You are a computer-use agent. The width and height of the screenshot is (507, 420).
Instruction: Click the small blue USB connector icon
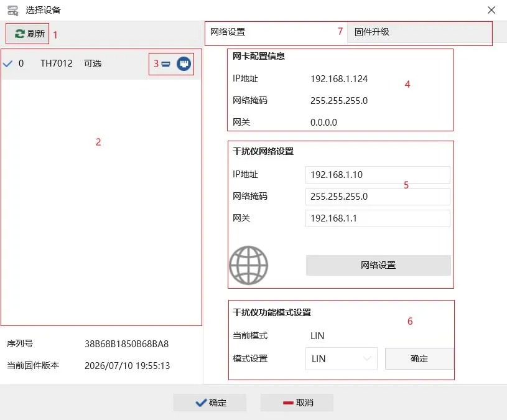(x=165, y=64)
